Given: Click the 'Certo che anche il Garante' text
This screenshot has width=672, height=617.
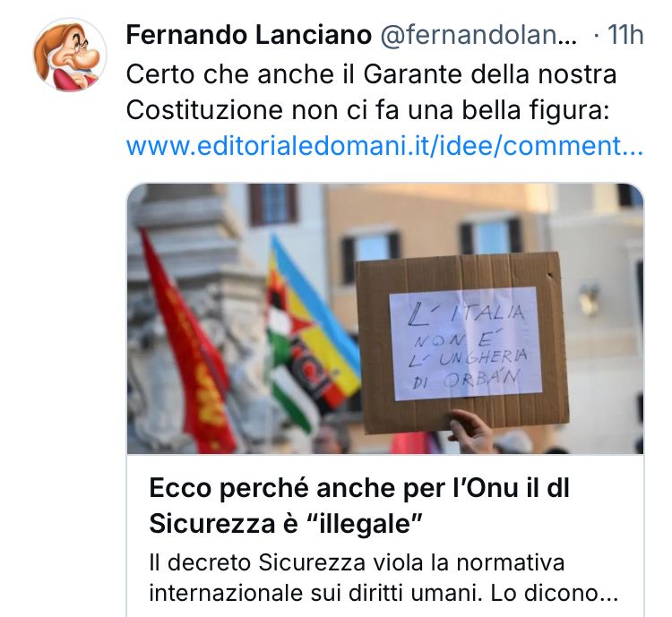Looking at the screenshot, I should tap(371, 74).
